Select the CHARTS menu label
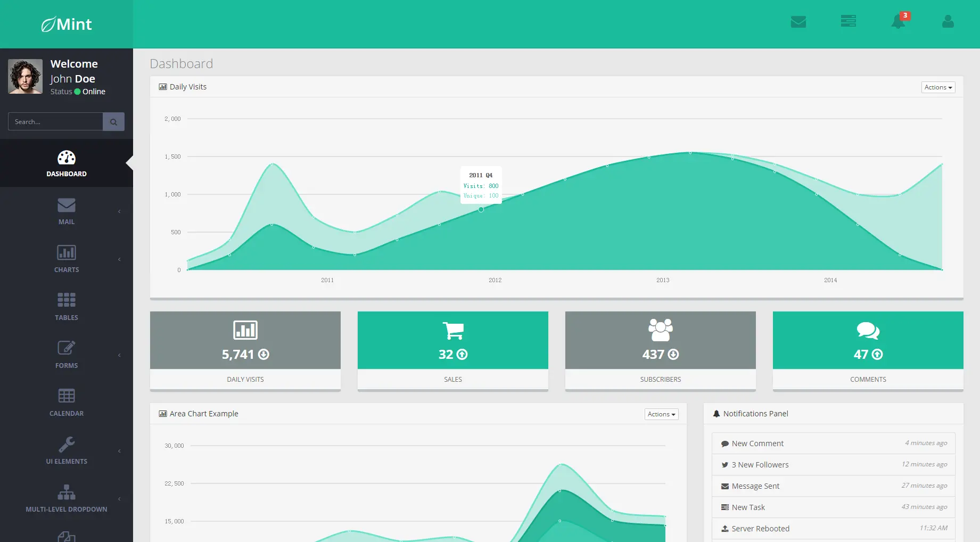 click(x=67, y=270)
